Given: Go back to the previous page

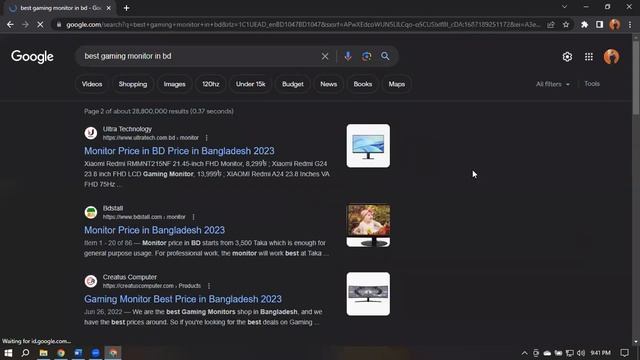Looking at the screenshot, I should pyautogui.click(x=10, y=25).
